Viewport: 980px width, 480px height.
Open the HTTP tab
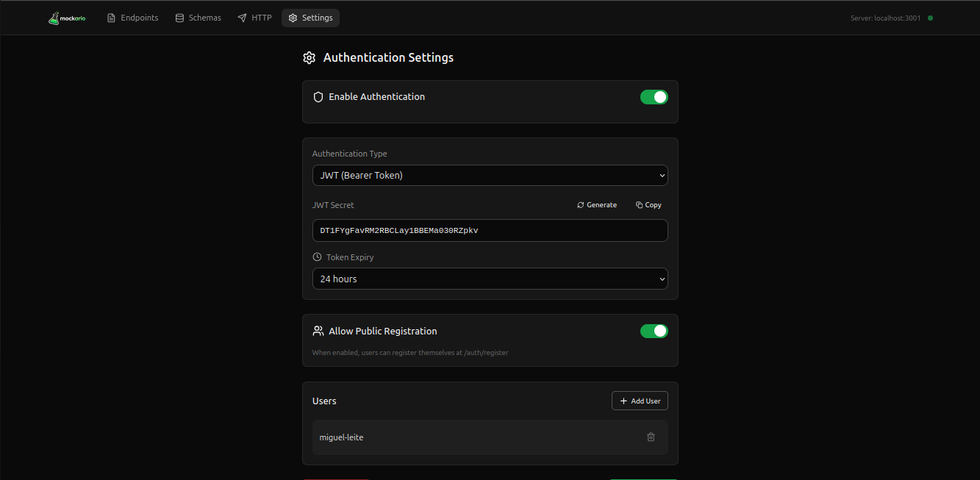click(x=254, y=18)
